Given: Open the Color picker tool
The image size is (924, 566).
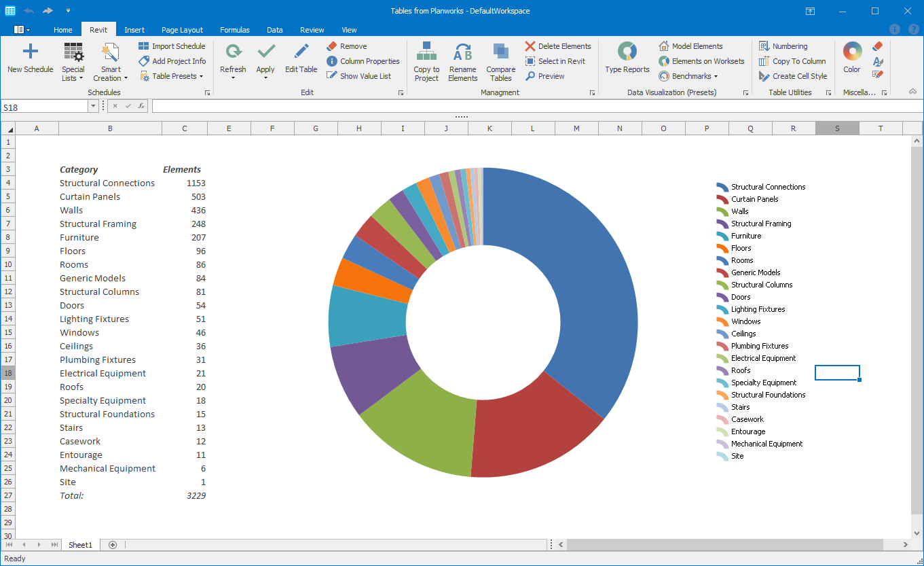Looking at the screenshot, I should point(851,60).
